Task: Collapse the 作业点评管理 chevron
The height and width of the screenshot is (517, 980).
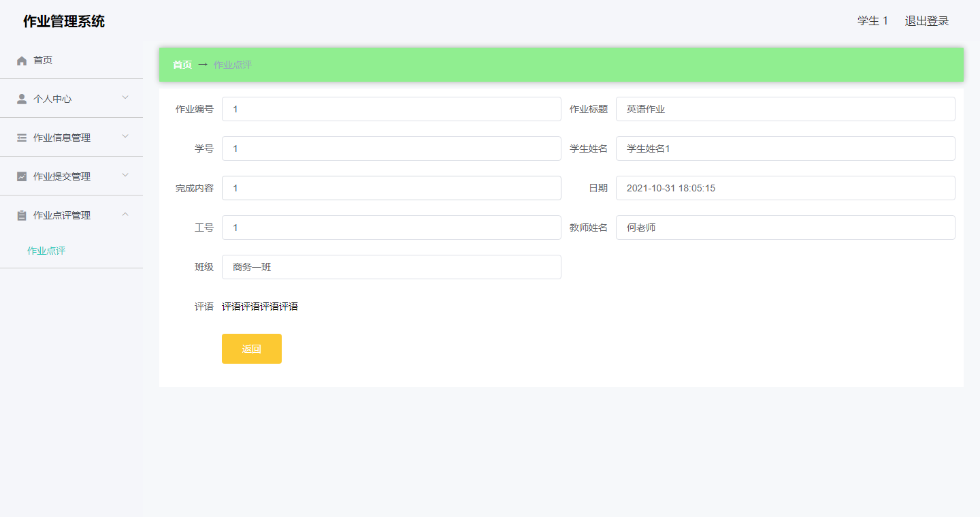Action: pos(125,214)
